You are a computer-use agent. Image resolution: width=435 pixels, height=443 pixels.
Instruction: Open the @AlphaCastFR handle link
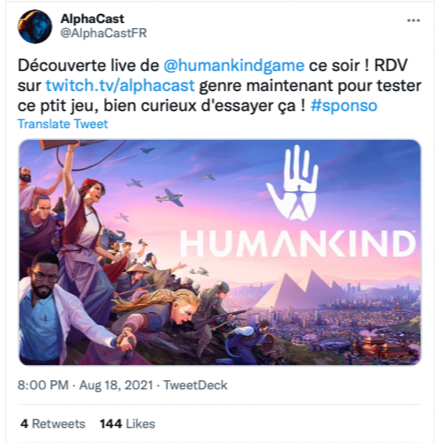click(104, 33)
